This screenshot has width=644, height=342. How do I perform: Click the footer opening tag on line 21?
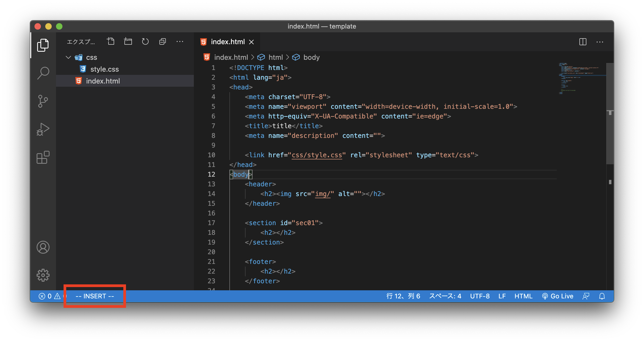[x=260, y=262]
